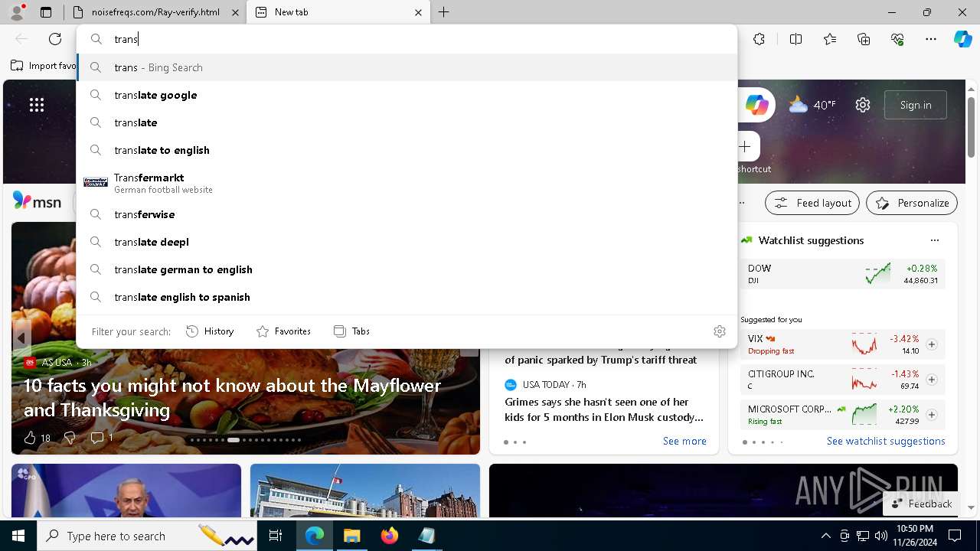Click the address bar text field
Image resolution: width=980 pixels, height=551 pixels.
click(x=407, y=39)
